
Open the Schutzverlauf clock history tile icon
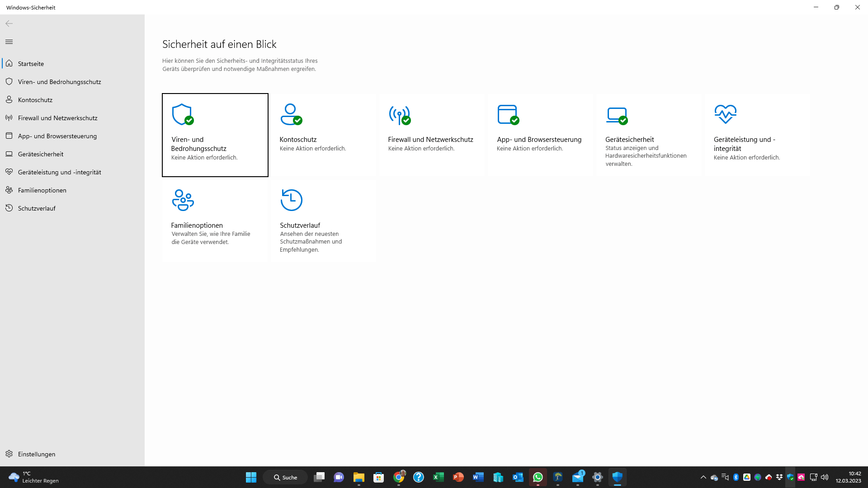[291, 200]
